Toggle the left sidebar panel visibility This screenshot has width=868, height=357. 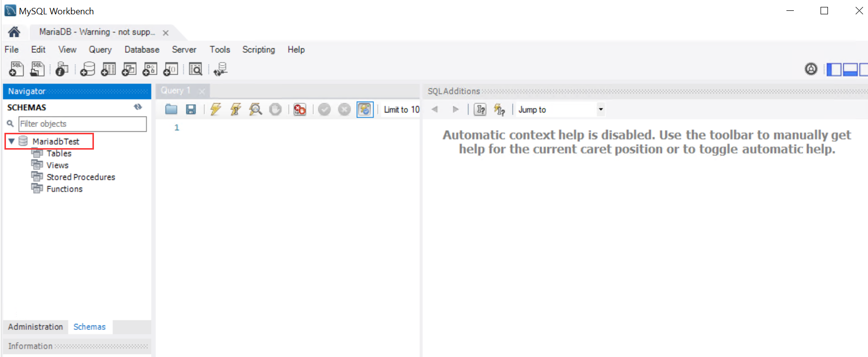pos(834,70)
